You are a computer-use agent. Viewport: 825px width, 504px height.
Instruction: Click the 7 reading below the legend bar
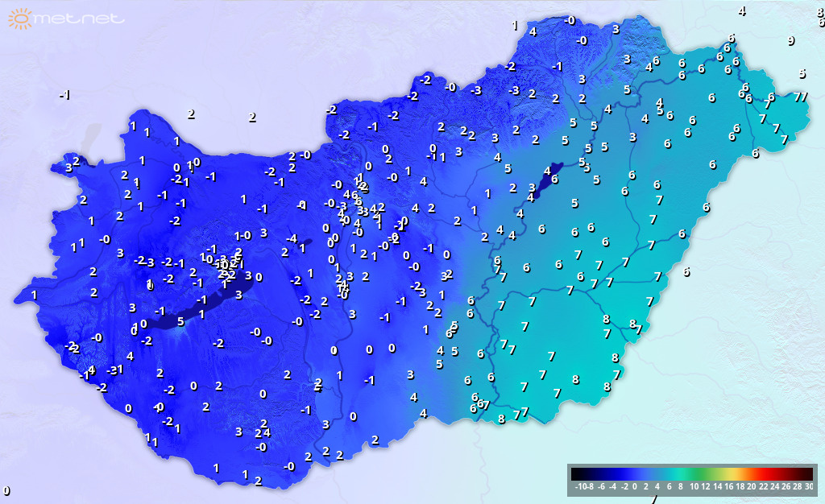tap(654, 500)
